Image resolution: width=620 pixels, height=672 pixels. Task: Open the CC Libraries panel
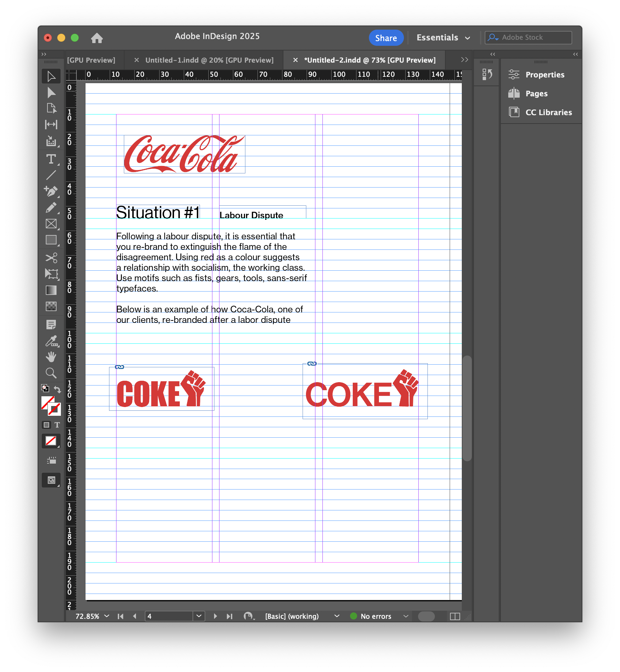[x=541, y=112]
